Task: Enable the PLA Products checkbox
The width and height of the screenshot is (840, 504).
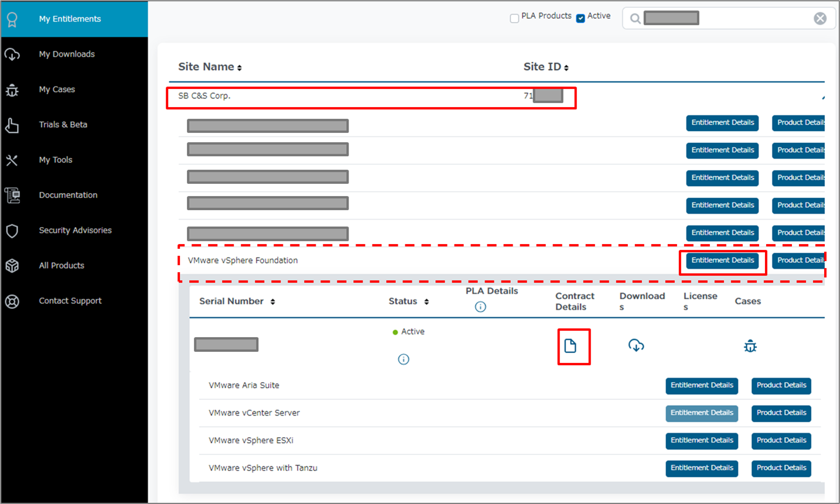Action: [x=514, y=19]
